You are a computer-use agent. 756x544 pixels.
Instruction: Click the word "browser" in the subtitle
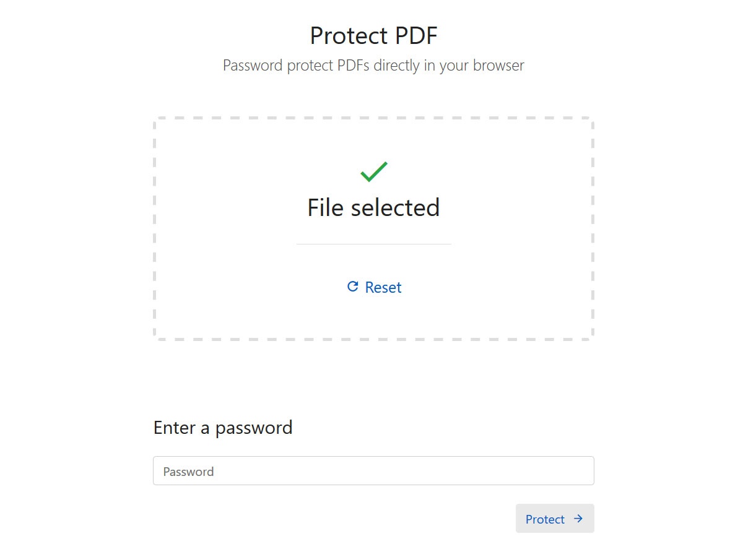tap(498, 66)
